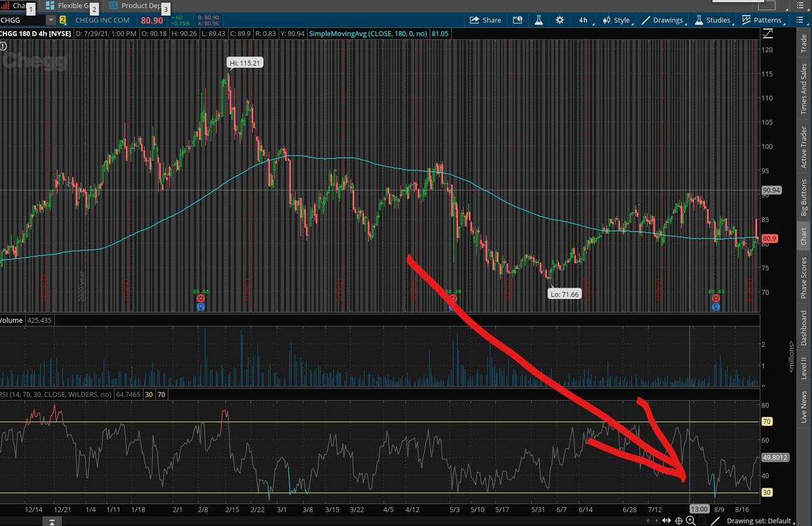Click the red earnings phone icon near 8/9
812x526 pixels.
click(715, 298)
